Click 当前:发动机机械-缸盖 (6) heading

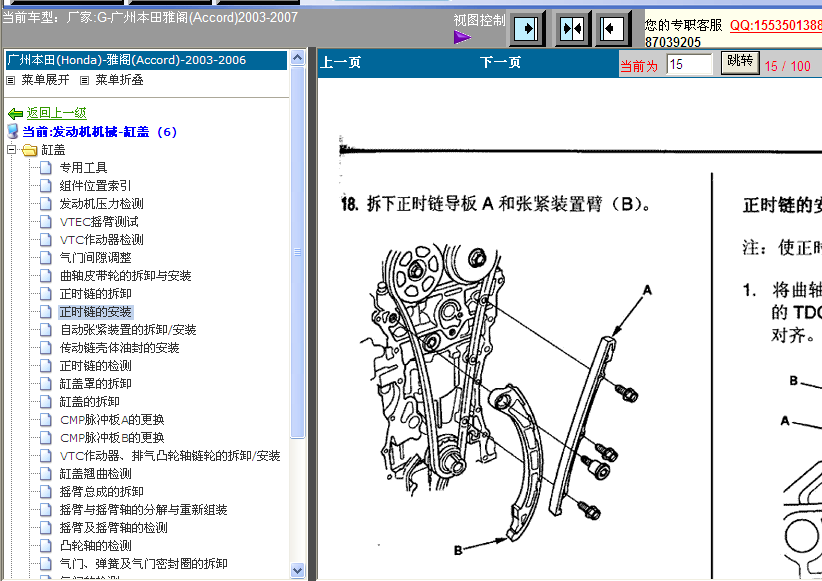100,132
